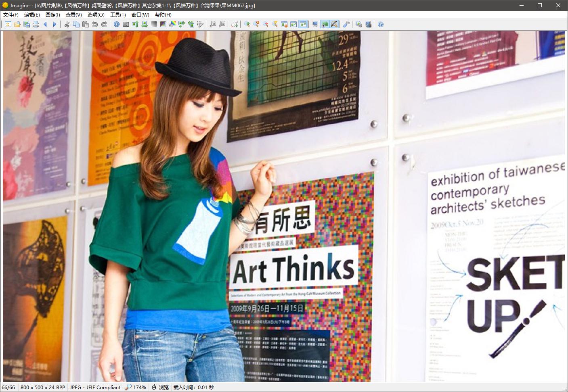Click the redo arrow icon
The width and height of the screenshot is (568, 392).
(104, 24)
